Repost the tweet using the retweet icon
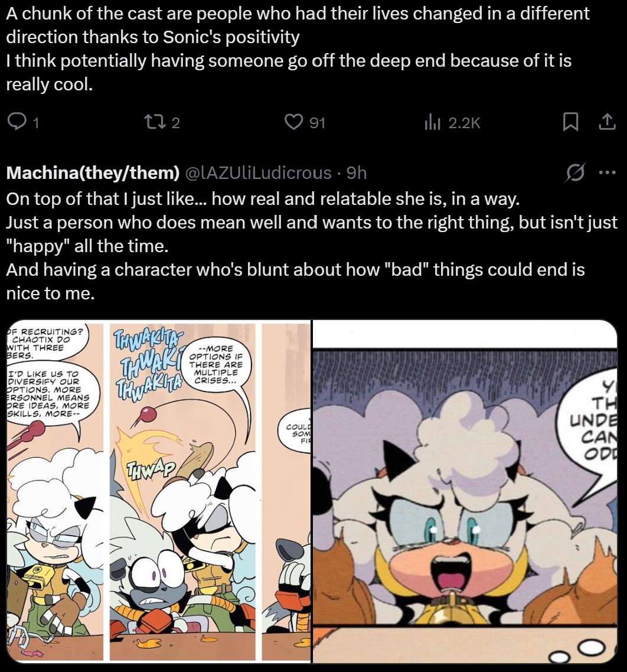Screen dimensions: 627x672 tap(156, 123)
